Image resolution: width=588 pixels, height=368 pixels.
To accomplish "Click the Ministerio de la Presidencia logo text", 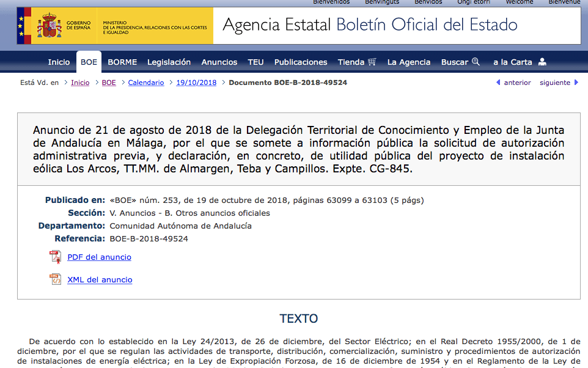I will point(155,28).
